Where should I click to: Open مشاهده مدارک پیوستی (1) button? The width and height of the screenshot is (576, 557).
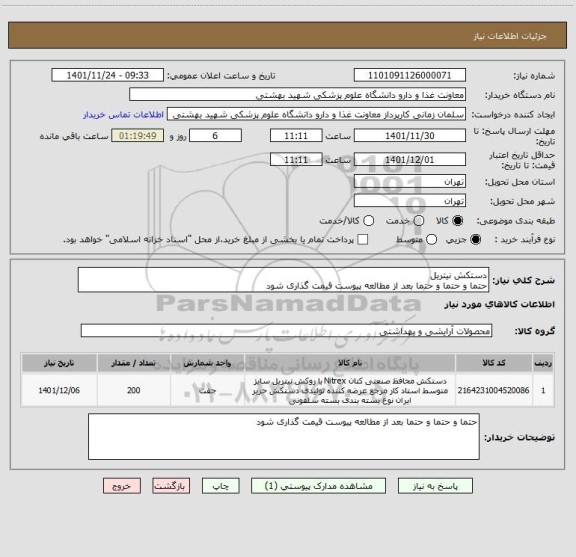(x=318, y=486)
